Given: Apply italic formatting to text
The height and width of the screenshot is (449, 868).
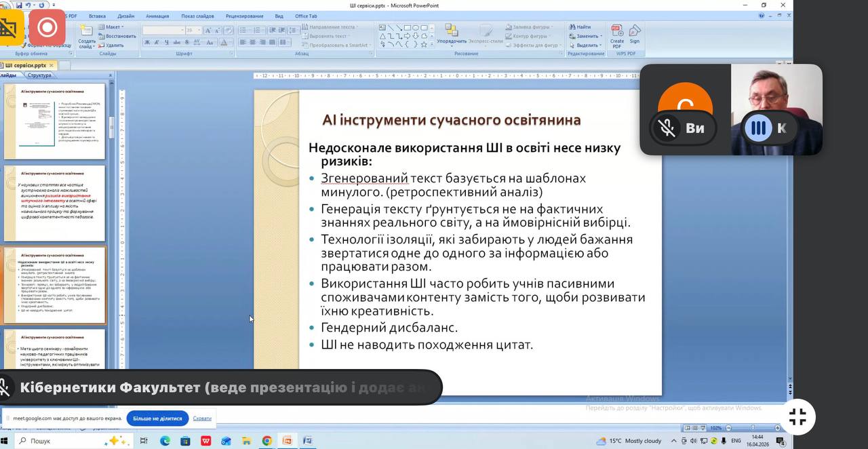Looking at the screenshot, I should (x=156, y=42).
